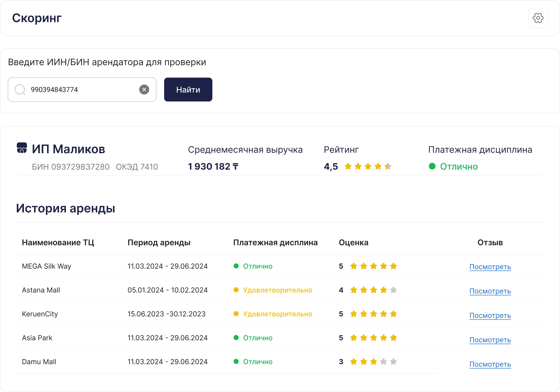
Task: Select the KeruenCity name cell
Action: point(40,314)
